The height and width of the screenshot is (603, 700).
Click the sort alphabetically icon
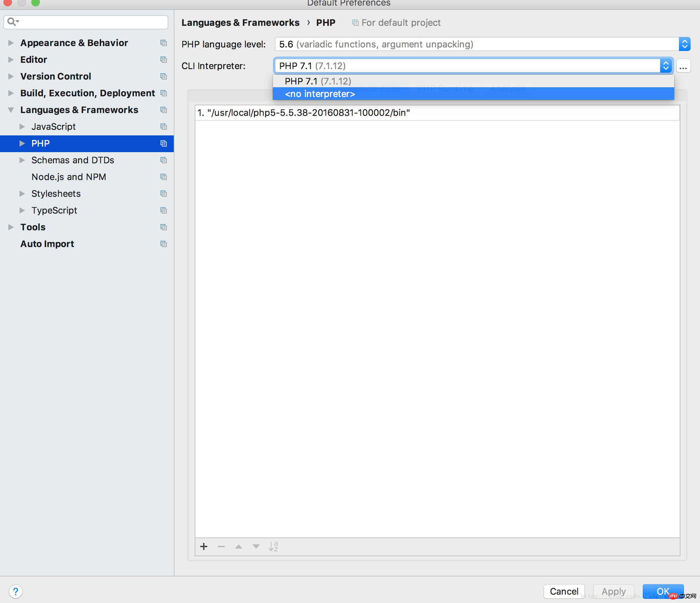tap(274, 546)
